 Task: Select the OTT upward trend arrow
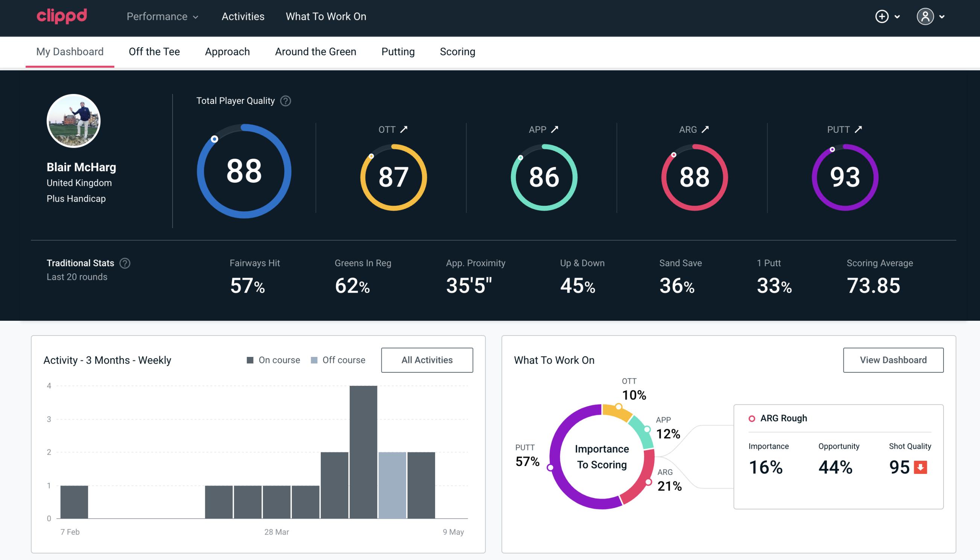404,129
